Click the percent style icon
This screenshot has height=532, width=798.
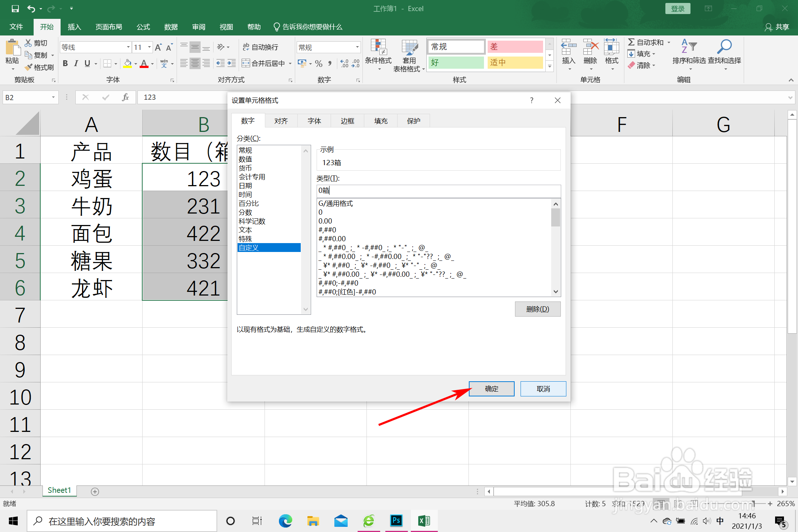pyautogui.click(x=319, y=64)
